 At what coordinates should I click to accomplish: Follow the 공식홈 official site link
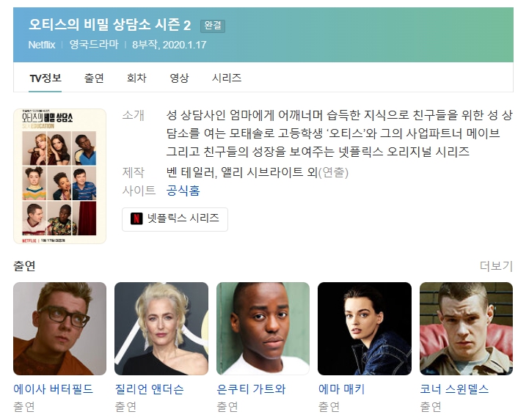click(183, 191)
